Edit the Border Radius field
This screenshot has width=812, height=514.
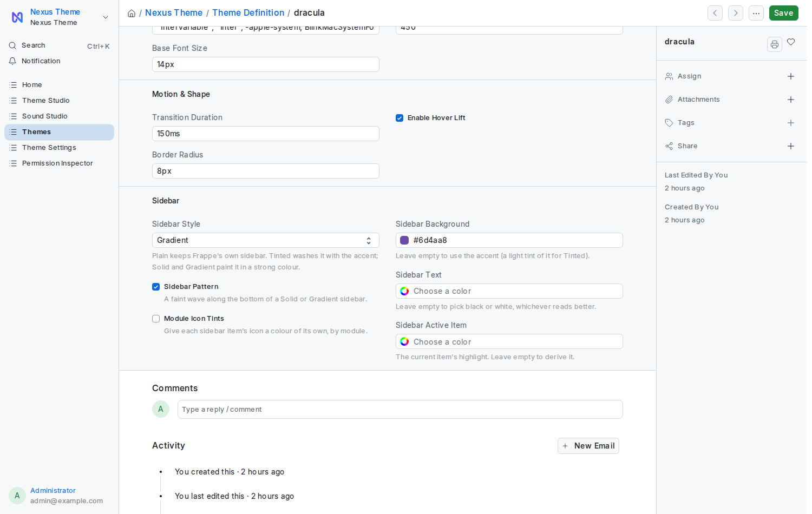(265, 171)
